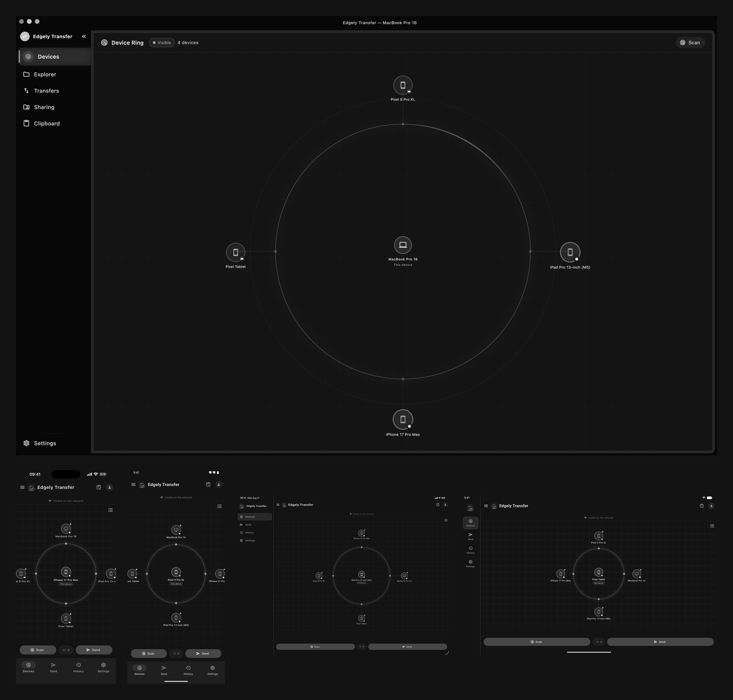Select the iPad Pro 13-inch (M5) node in the Android phone mockup

click(x=176, y=618)
